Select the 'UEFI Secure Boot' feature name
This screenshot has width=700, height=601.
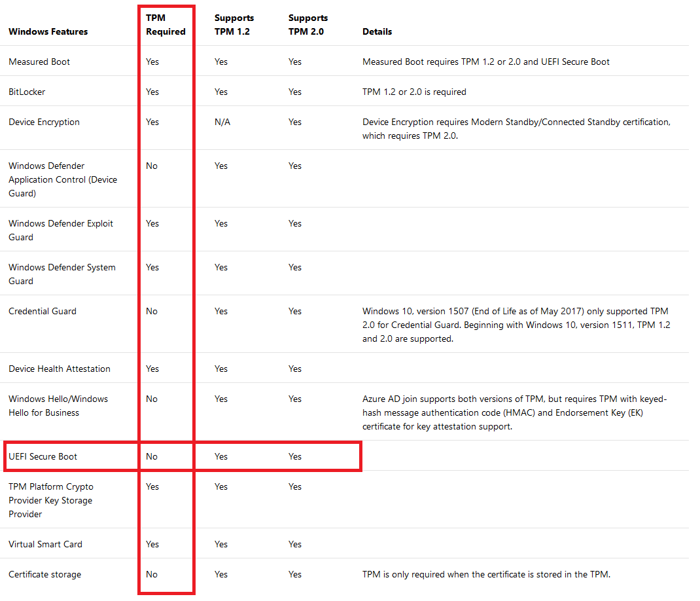[43, 456]
